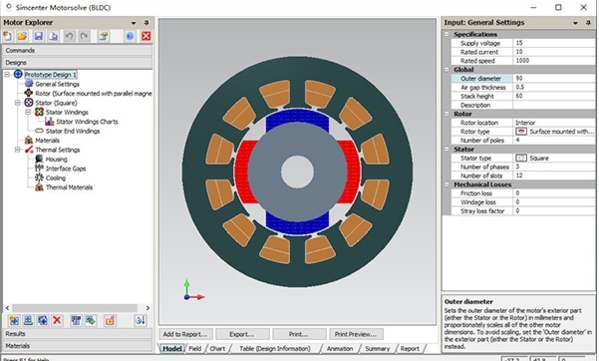Click the Supply voltage value field

click(553, 43)
